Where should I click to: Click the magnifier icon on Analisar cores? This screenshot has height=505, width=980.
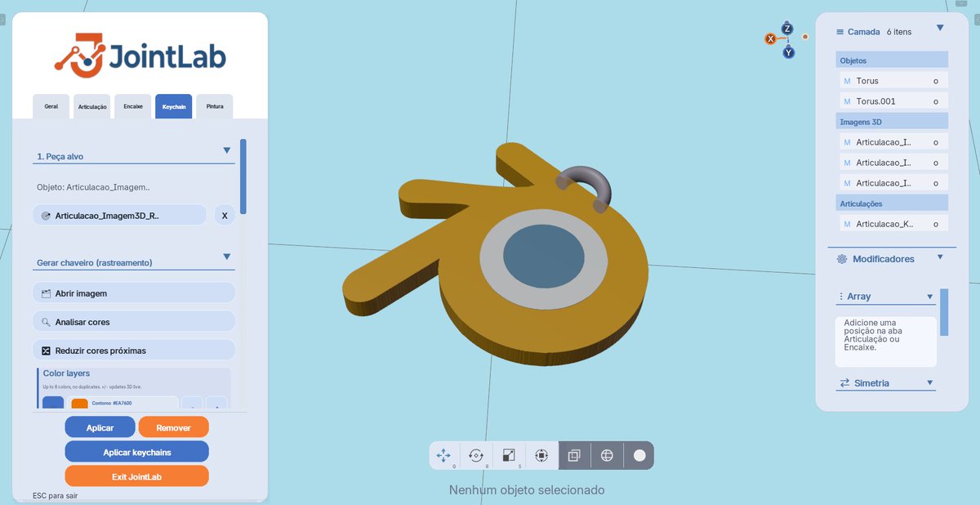pyautogui.click(x=46, y=322)
